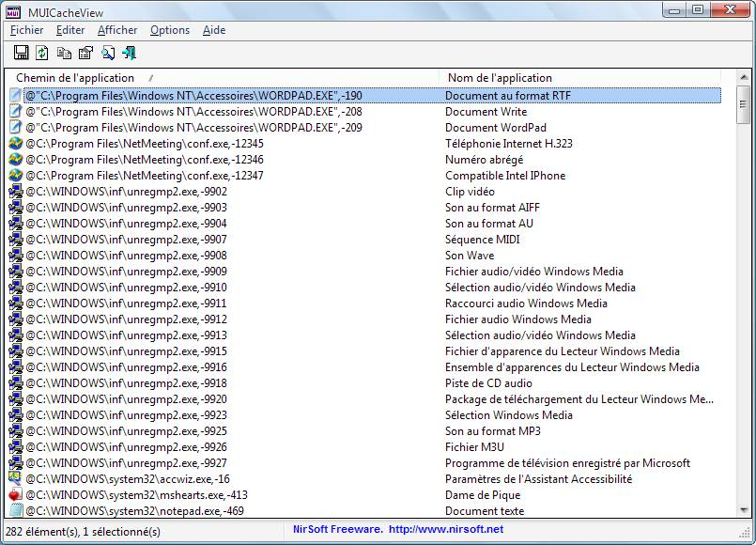The width and height of the screenshot is (756, 545).
Task: Click the scrollbar down arrow
Action: [744, 510]
